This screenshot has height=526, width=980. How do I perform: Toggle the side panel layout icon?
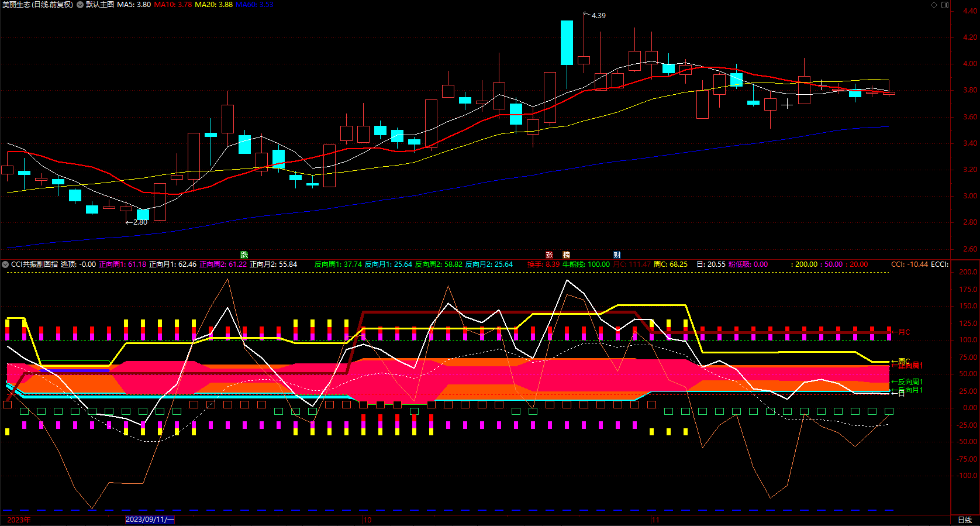(945, 5)
